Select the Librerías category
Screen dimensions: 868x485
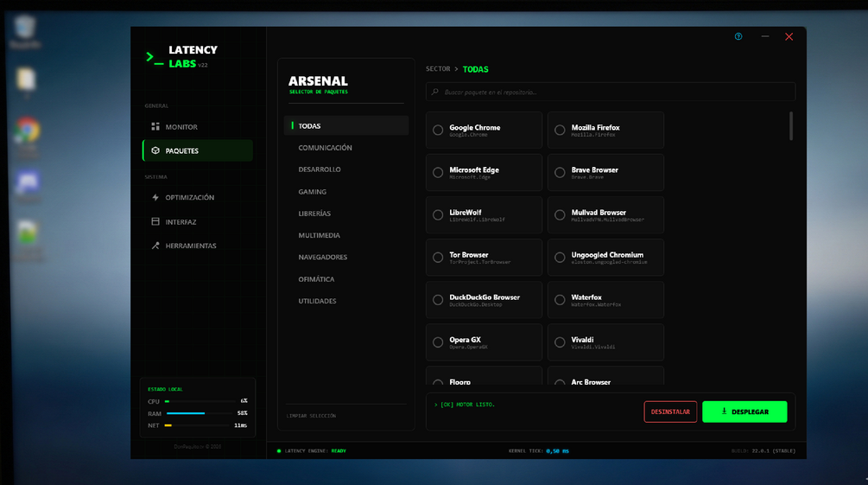pyautogui.click(x=346, y=214)
